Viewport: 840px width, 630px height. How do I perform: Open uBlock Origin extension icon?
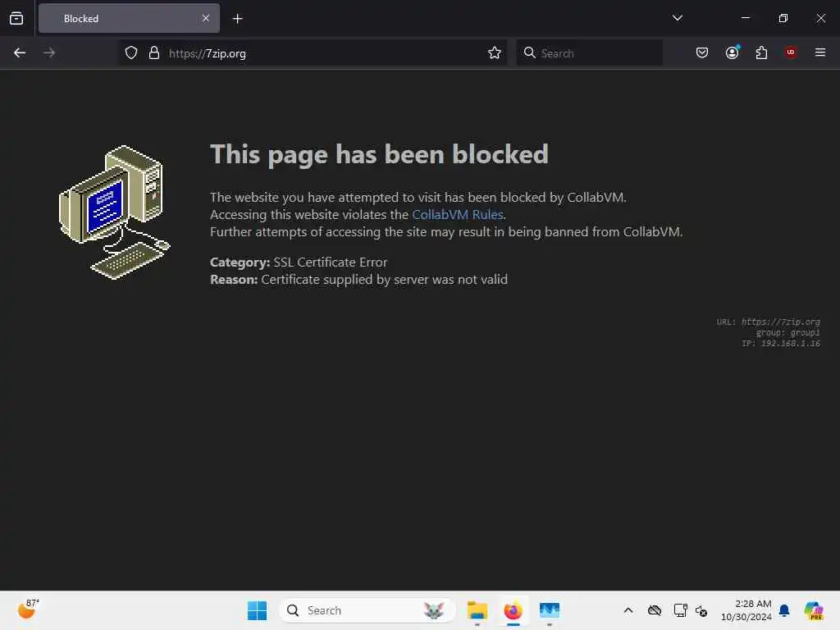point(790,52)
